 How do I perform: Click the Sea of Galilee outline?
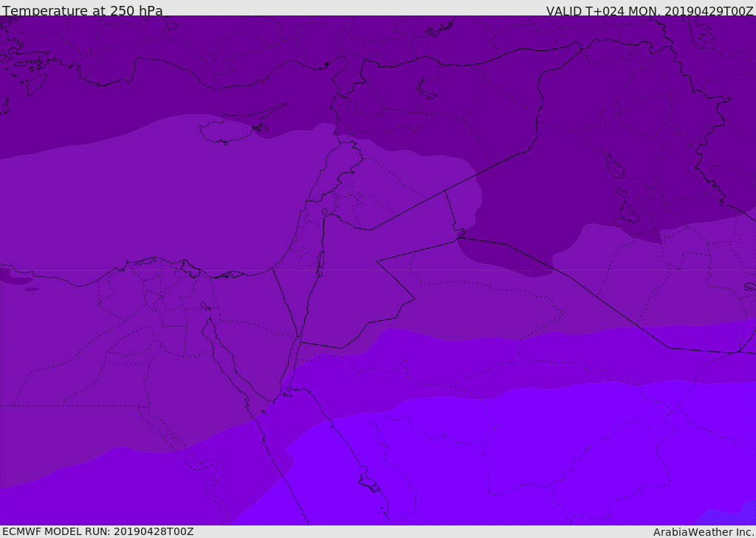coord(324,213)
